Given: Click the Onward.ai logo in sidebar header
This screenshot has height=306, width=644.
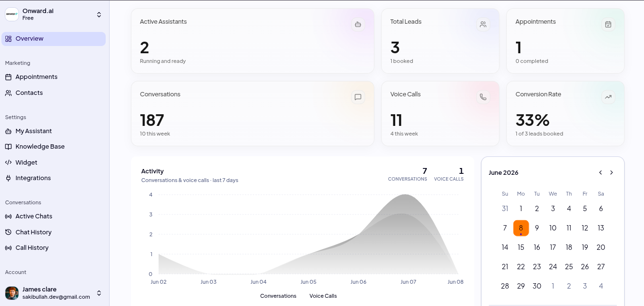Looking at the screenshot, I should tap(12, 15).
